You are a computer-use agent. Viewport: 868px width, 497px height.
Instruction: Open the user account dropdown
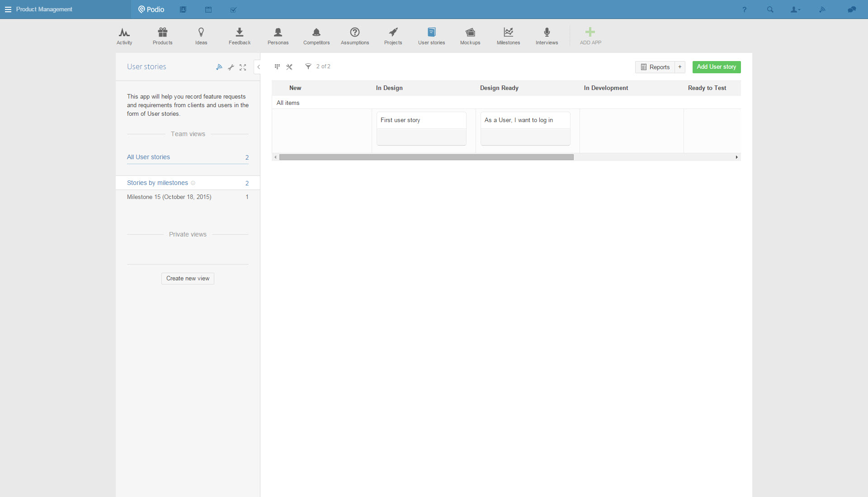point(795,9)
